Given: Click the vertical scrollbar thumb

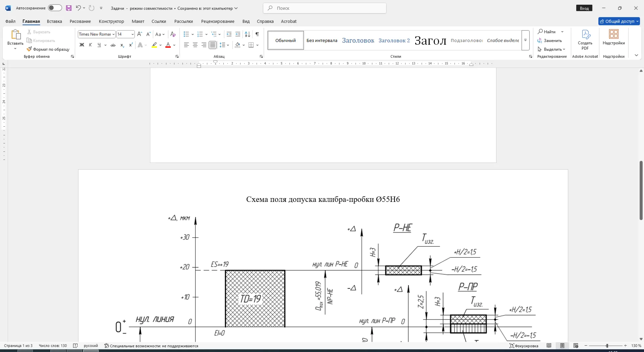Looking at the screenshot, I should 641,190.
